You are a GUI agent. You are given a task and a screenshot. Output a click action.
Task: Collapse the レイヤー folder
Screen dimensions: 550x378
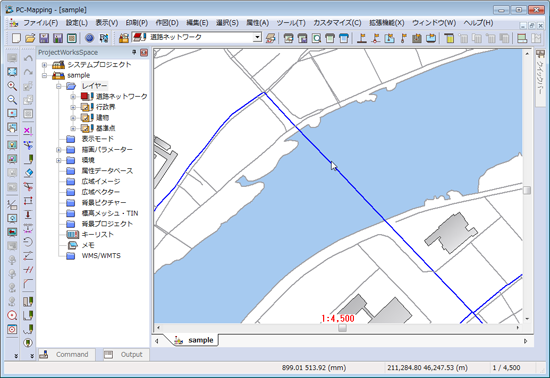(59, 86)
